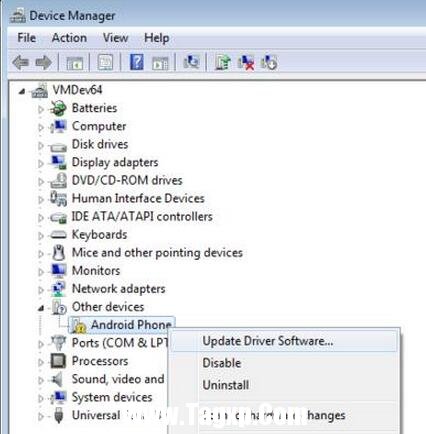Expand the Ports (COM & LPT) node

pos(41,344)
